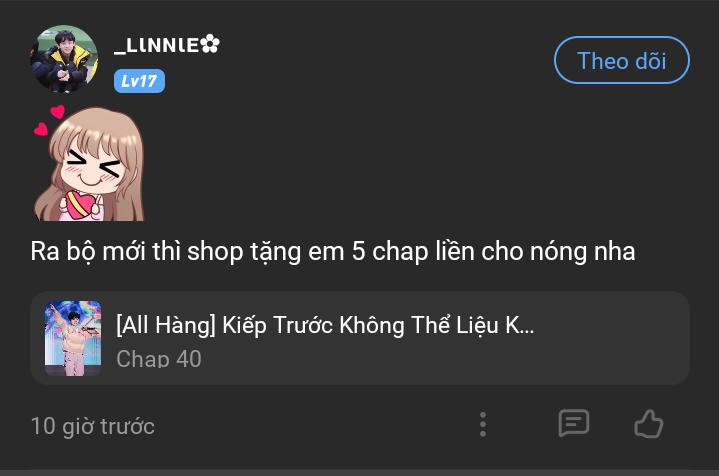This screenshot has width=719, height=476.
Task: Tap the blank right side of the story card
Action: 614,338
